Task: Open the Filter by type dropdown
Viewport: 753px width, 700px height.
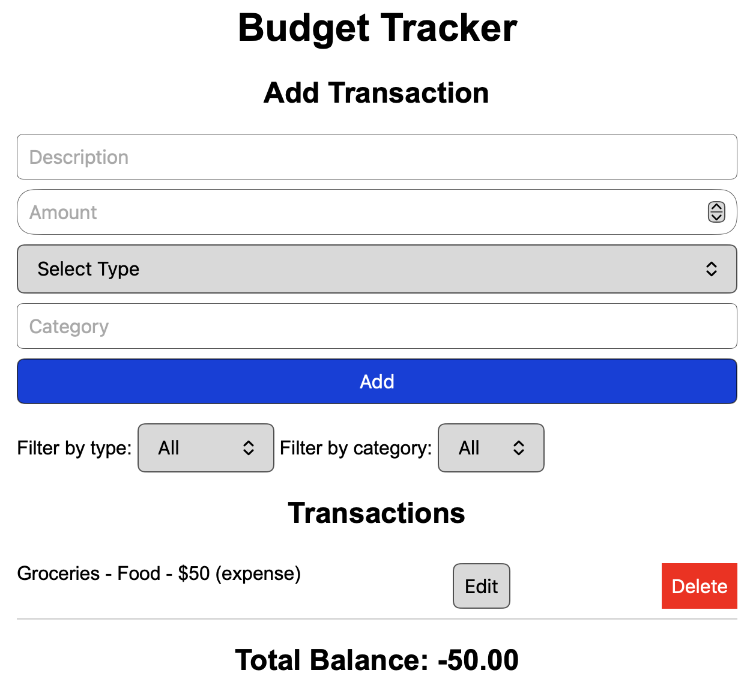Action: click(205, 448)
